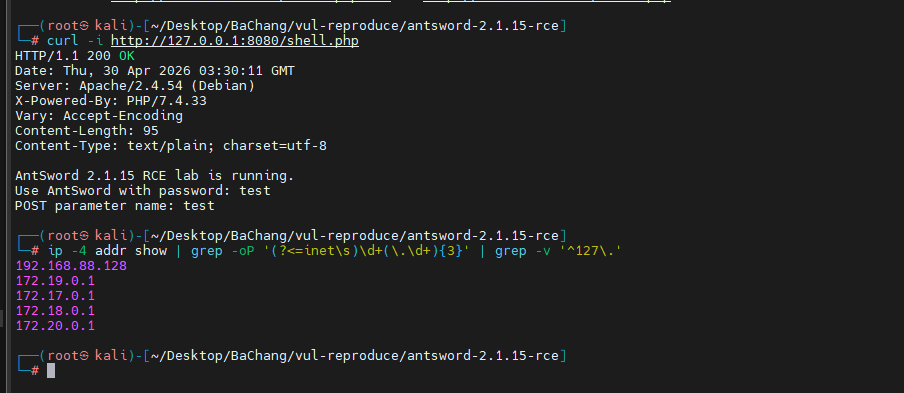Click the skull symbol in the empty bottom prompt

[84, 356]
